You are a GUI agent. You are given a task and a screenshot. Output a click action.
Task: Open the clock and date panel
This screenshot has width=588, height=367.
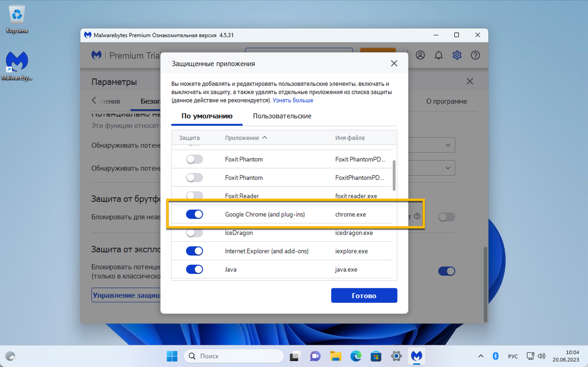(x=566, y=356)
